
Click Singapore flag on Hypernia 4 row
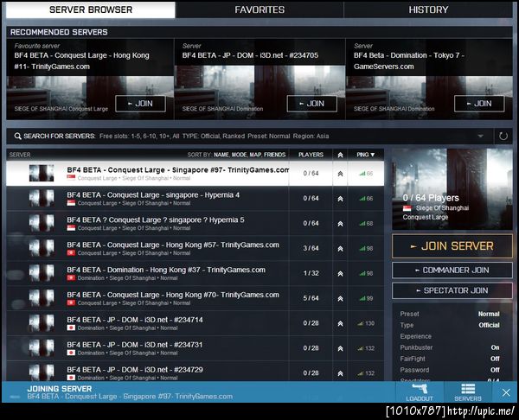[71, 203]
